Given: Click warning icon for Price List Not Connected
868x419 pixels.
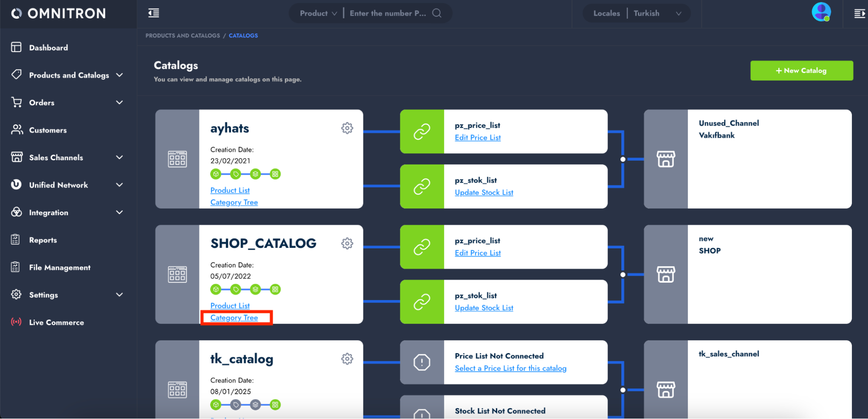Looking at the screenshot, I should pyautogui.click(x=422, y=362).
